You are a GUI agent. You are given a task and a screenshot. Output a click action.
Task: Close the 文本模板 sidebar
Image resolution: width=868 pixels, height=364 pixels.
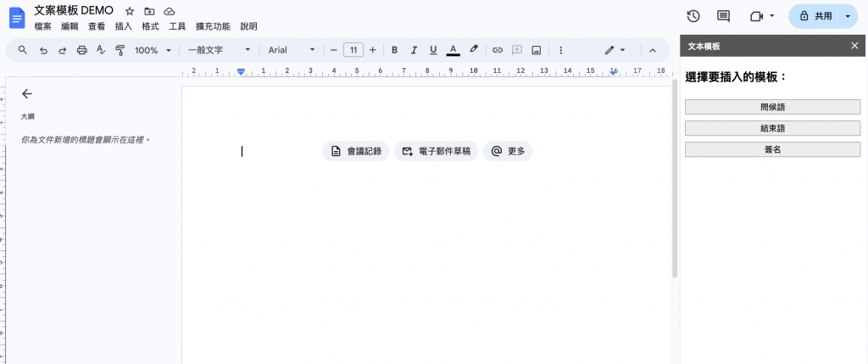pyautogui.click(x=854, y=46)
